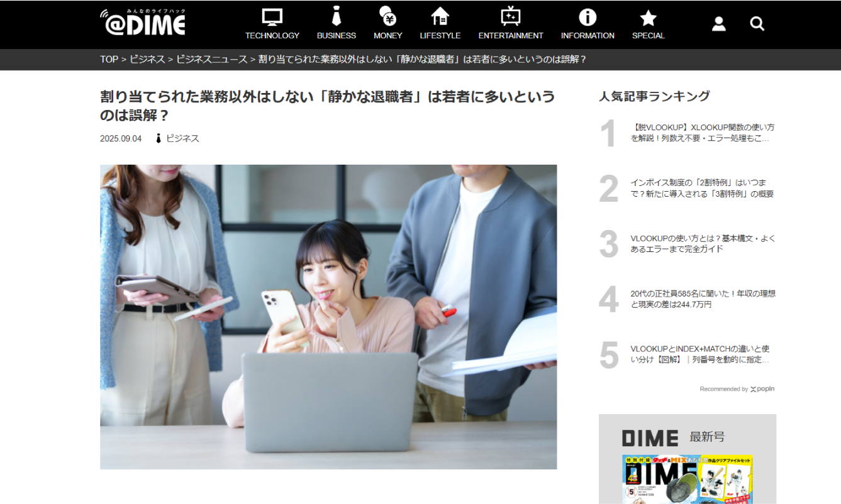The height and width of the screenshot is (504, 841).
Task: Open ranking 2 インボイス制度 article
Action: click(x=702, y=188)
